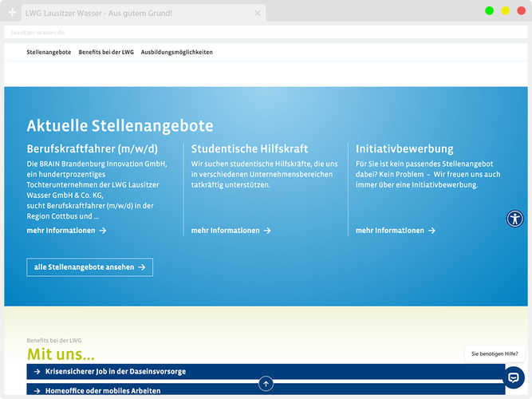532x399 pixels.
Task: Click the Sie benötigen Hilfe? tooltip
Action: pyautogui.click(x=495, y=354)
